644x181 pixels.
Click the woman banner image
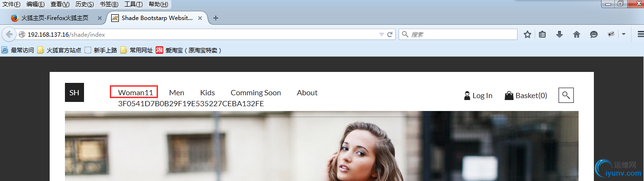pyautogui.click(x=321, y=146)
